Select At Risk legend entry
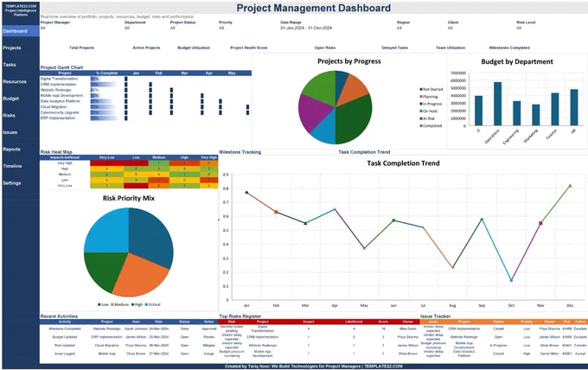Image resolution: width=588 pixels, height=370 pixels. (x=427, y=118)
